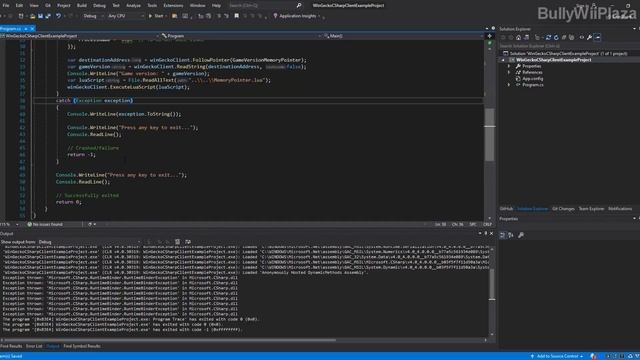Viewport: 640px width, 360px height.
Task: Click Switch Views icon in Solution Explorer
Action: (526, 37)
